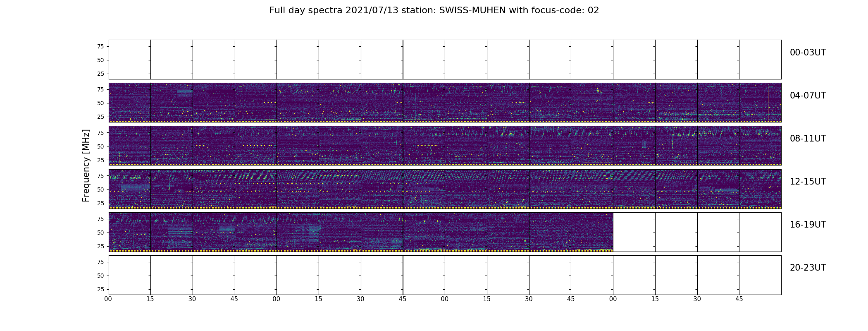Screen dimensions: 868x331
Task: Click the rightmost '45' time axis tick label
Action: (739, 299)
